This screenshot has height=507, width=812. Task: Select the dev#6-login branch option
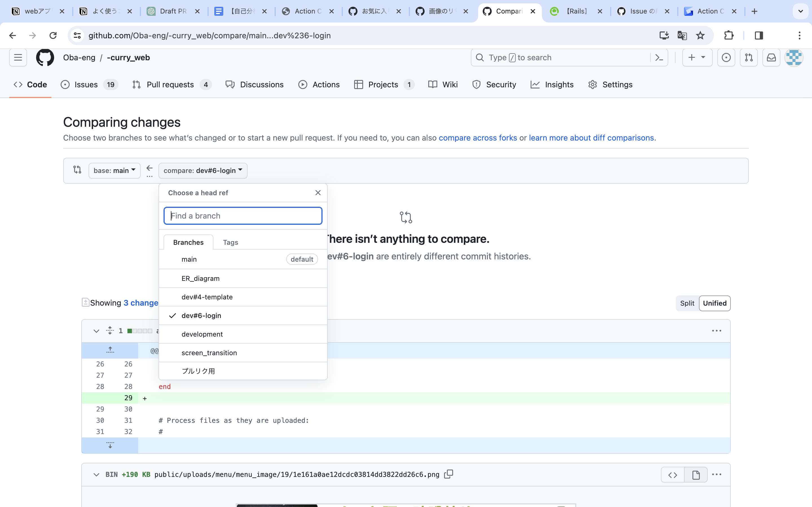[x=201, y=315]
